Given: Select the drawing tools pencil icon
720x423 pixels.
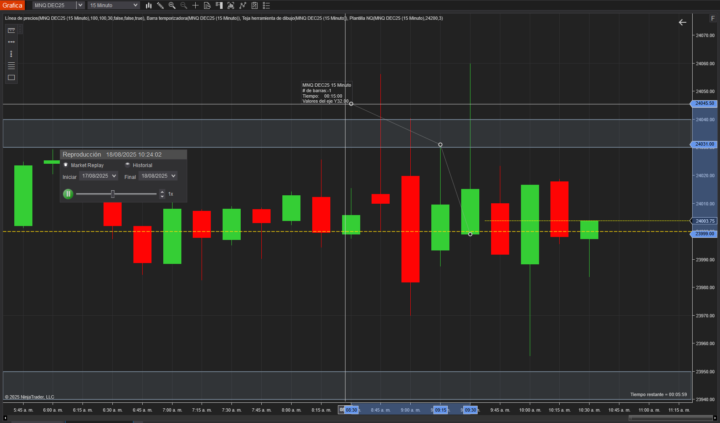Looking at the screenshot, I should click(x=160, y=6).
